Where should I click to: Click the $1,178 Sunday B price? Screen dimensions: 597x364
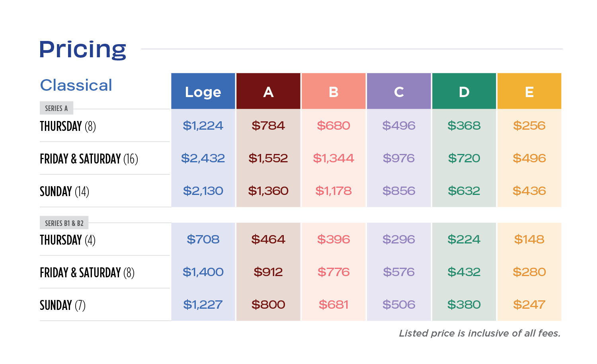pyautogui.click(x=334, y=191)
